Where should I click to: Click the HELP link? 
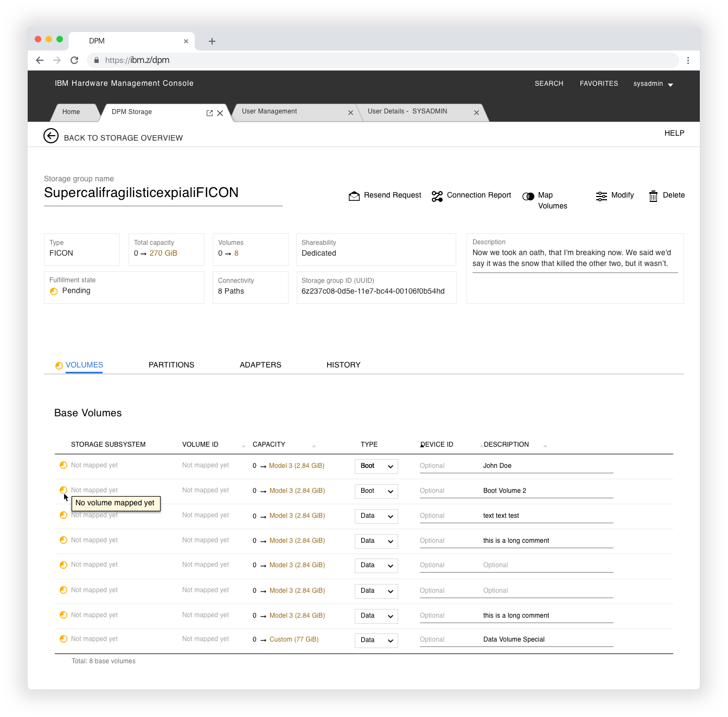pyautogui.click(x=674, y=133)
